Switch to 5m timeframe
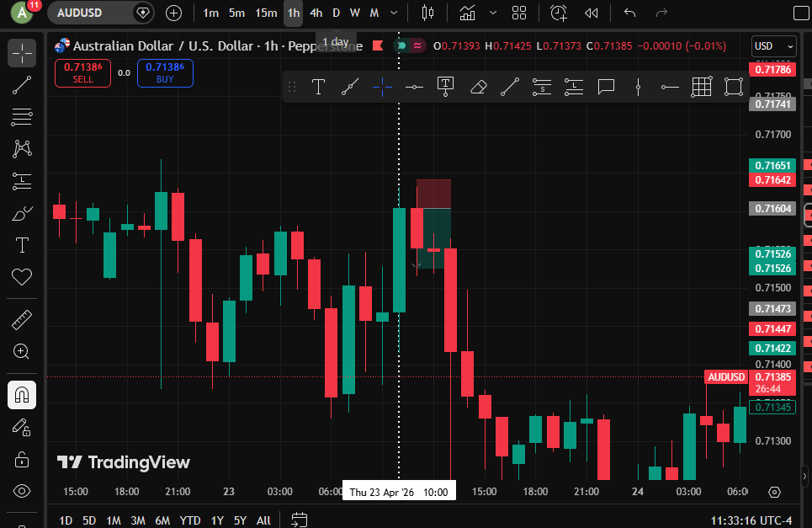 pos(236,13)
